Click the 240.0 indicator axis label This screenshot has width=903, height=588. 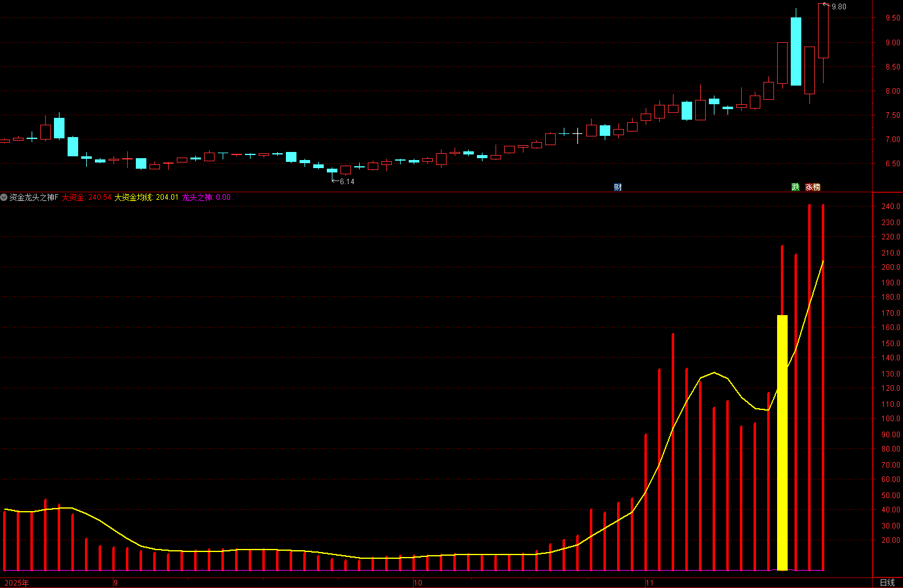click(891, 206)
